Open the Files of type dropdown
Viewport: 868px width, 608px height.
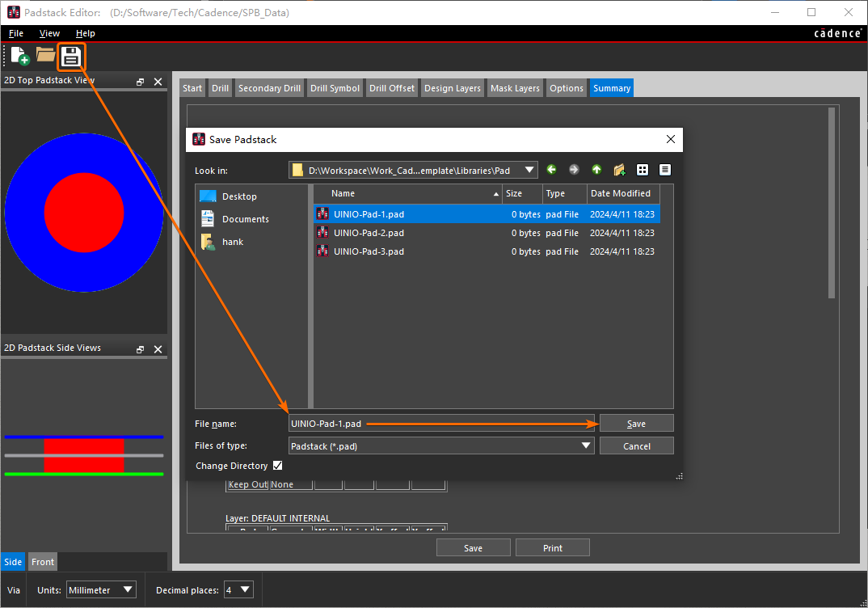(x=586, y=445)
